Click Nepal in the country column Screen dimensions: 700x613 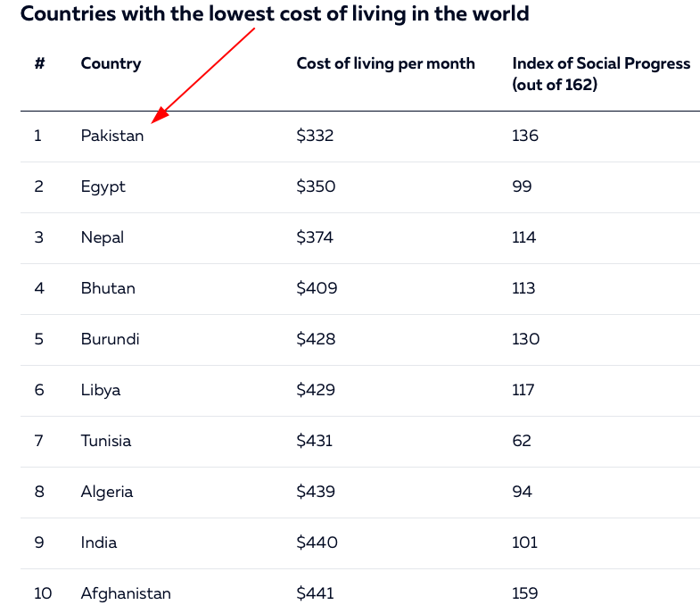102,237
